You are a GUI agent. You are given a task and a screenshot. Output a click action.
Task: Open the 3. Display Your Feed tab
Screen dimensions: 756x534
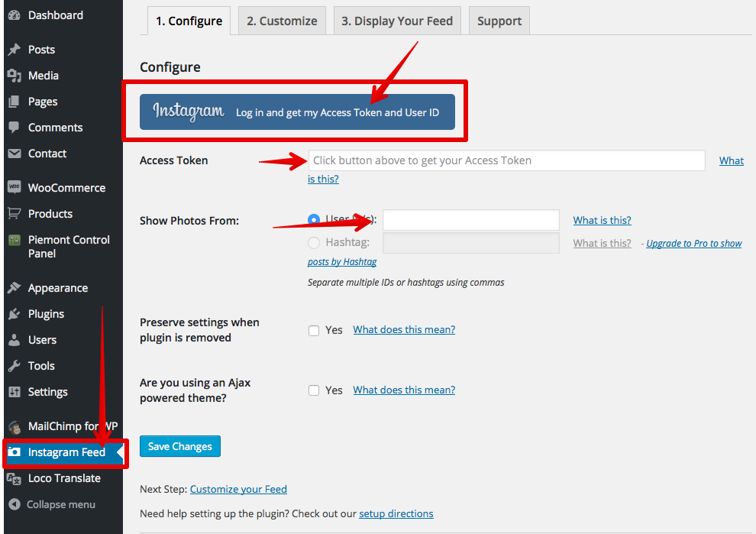(396, 21)
